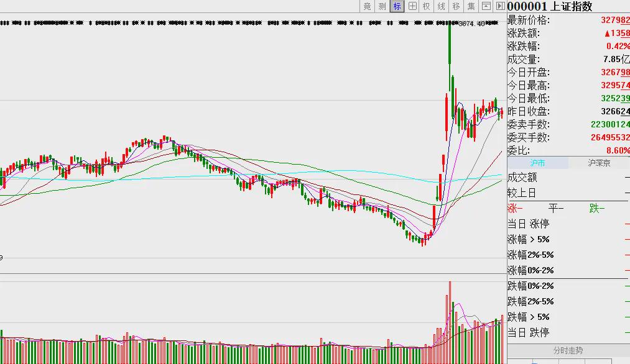Click the 当日 跌停 row
630x364 pixels.
568,332
